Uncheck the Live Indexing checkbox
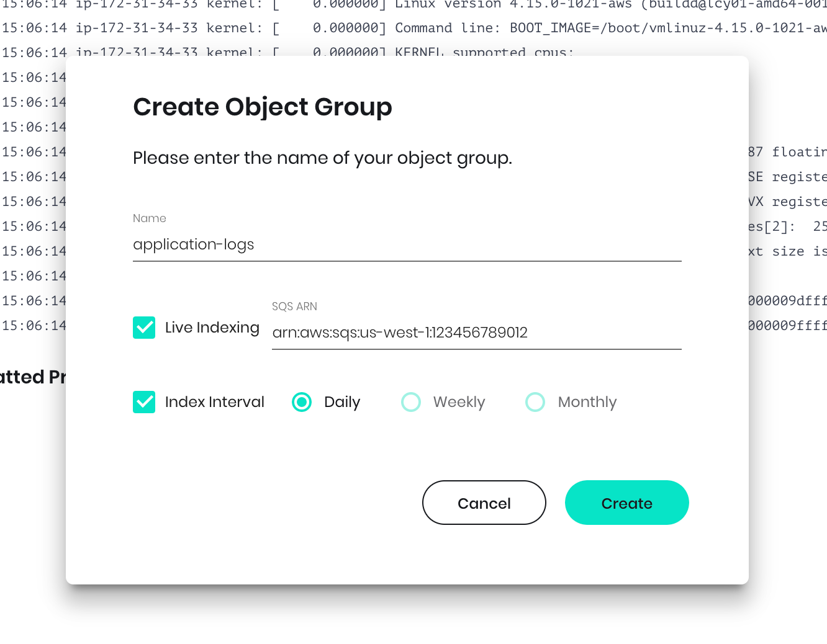Image resolution: width=827 pixels, height=644 pixels. [144, 328]
